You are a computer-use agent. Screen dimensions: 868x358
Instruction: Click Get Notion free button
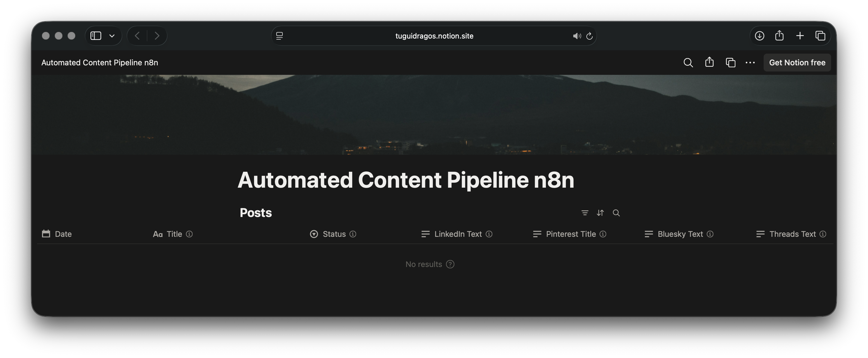coord(797,63)
